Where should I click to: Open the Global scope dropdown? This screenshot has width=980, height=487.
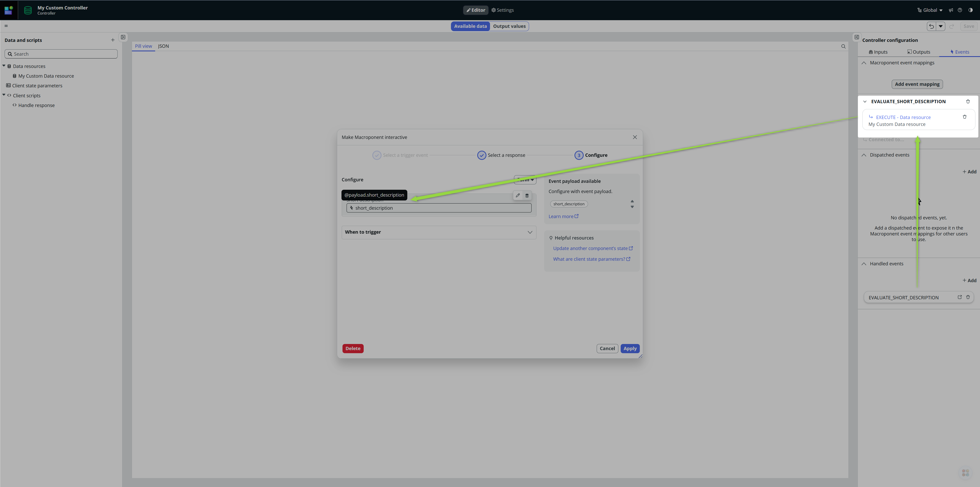[930, 10]
